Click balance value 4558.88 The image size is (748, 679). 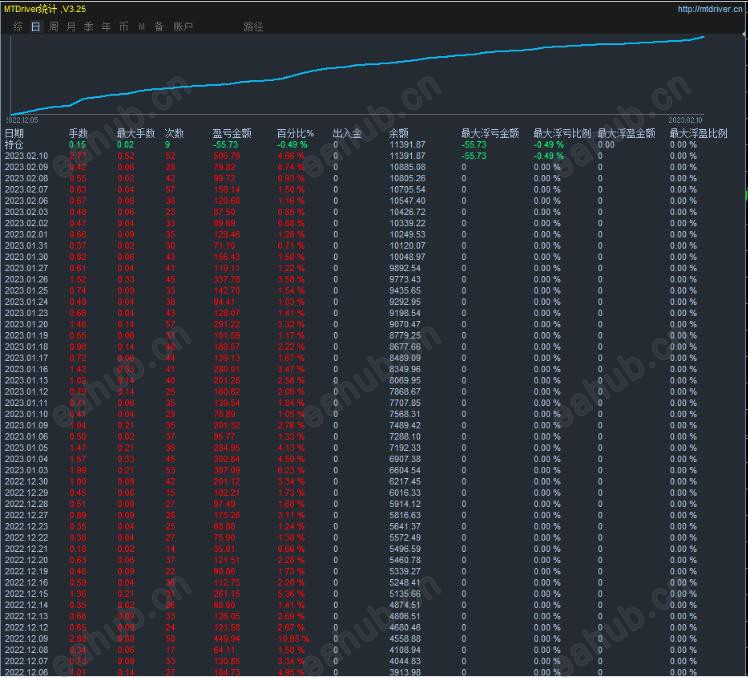tap(405, 638)
